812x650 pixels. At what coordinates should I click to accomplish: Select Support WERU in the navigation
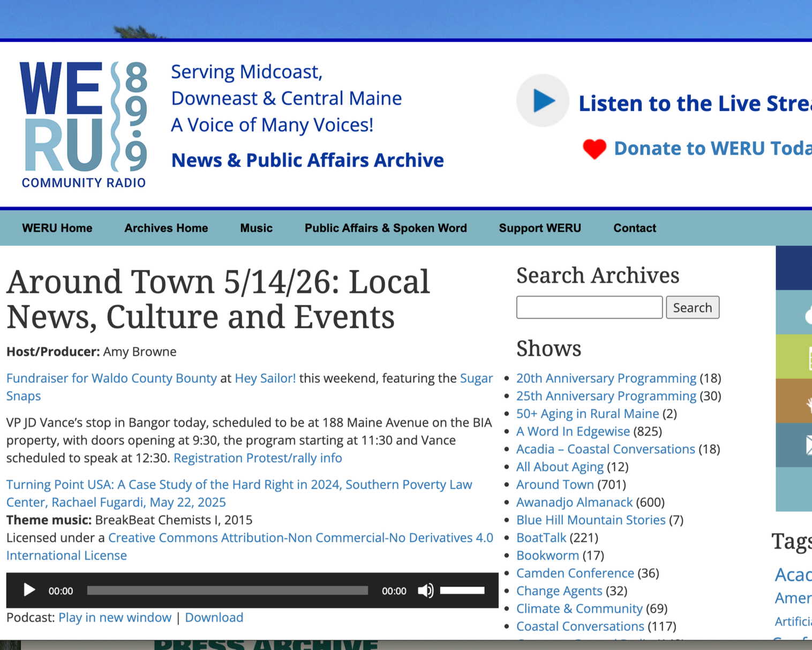(540, 228)
